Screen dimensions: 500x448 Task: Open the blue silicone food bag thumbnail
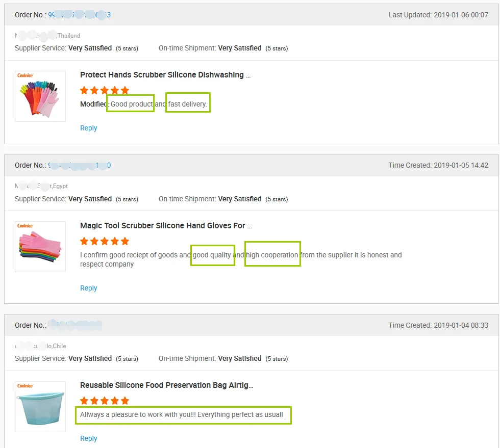[40, 407]
